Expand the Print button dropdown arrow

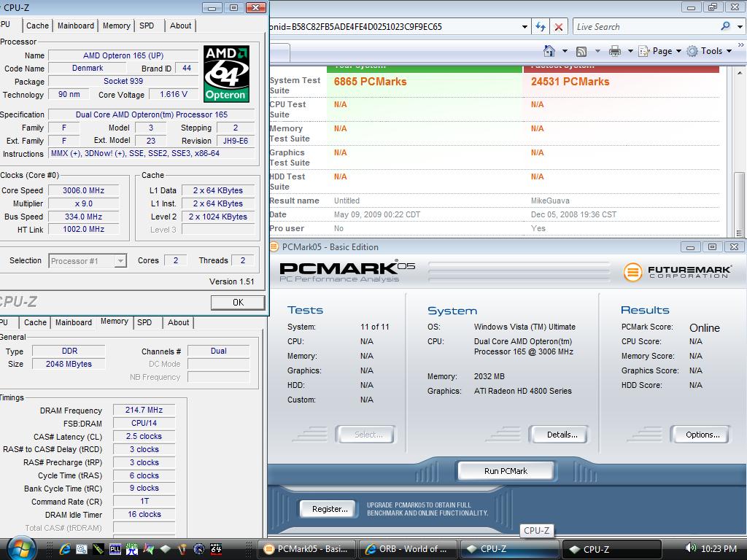(x=630, y=51)
